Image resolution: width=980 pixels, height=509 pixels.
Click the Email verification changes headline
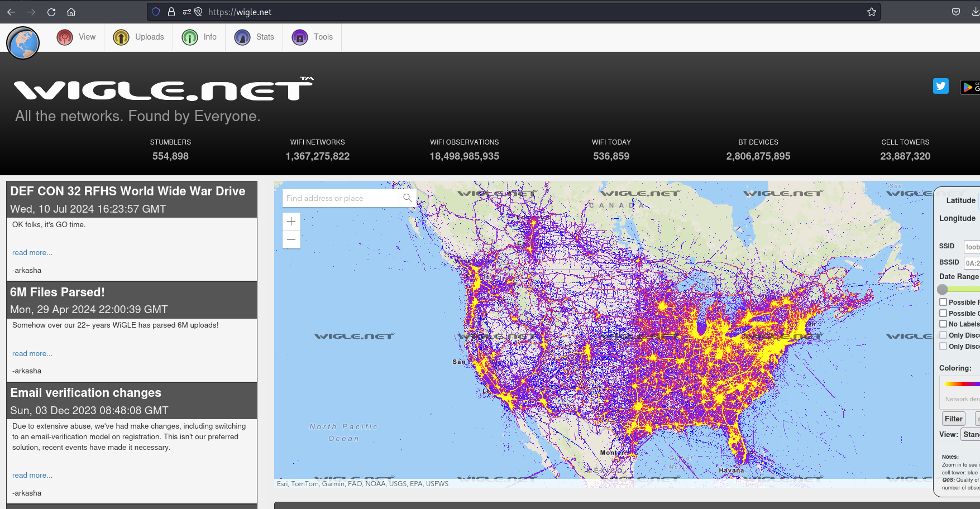pos(86,393)
